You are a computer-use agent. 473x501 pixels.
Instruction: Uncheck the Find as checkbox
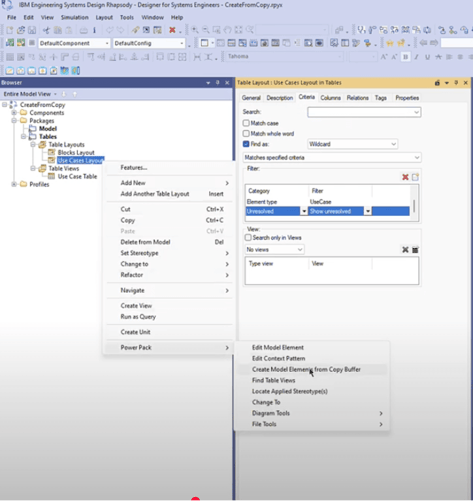coord(246,144)
